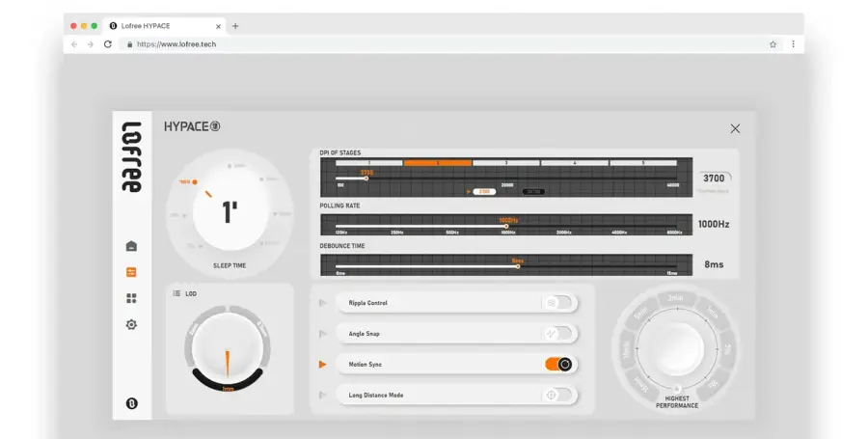Click the Lofree vertical logo
Image resolution: width=868 pixels, height=439 pixels.
tap(131, 156)
